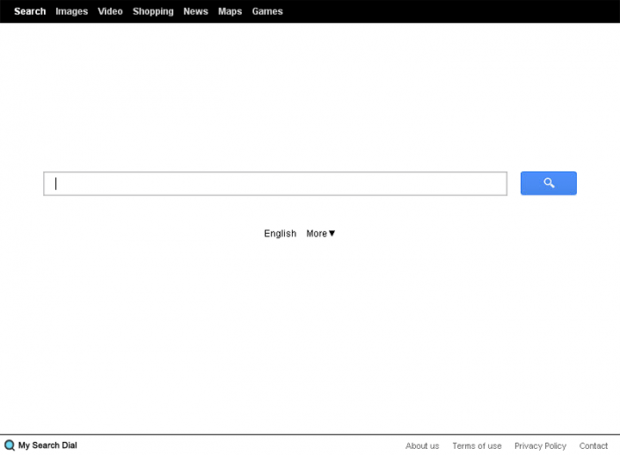Viewport: 620px width, 455px height.
Task: Open the About us link
Action: click(x=422, y=446)
